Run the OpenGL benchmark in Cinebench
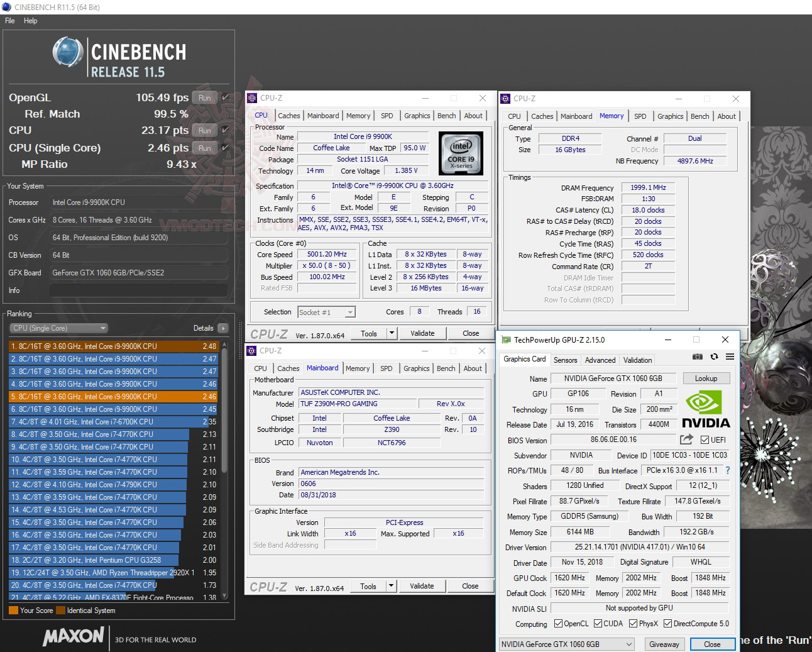The width and height of the screenshot is (812, 652). tap(204, 97)
